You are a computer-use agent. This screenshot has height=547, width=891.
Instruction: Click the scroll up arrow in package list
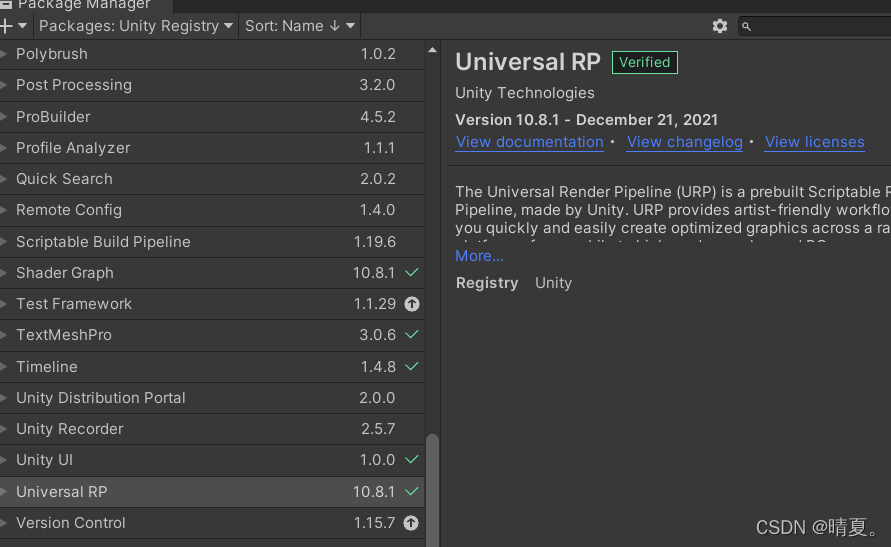point(432,50)
